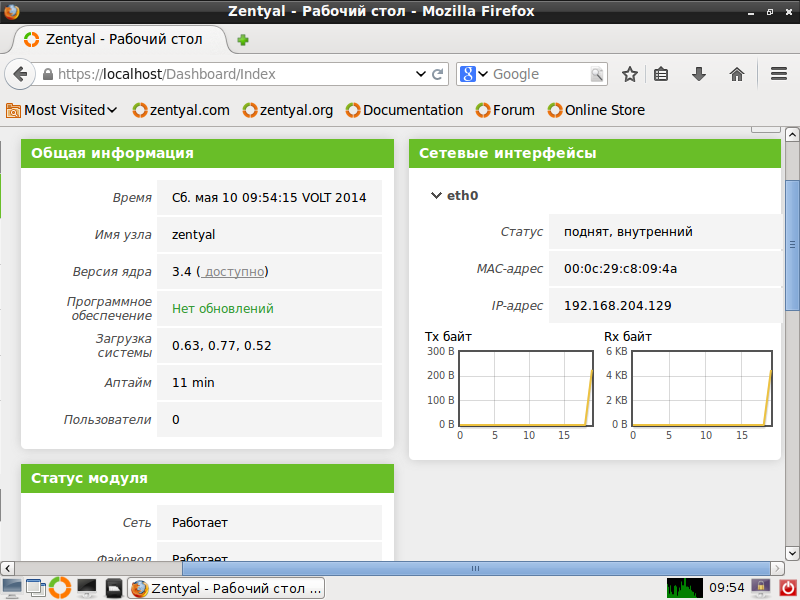Click the доступно kernel version link

(x=233, y=271)
